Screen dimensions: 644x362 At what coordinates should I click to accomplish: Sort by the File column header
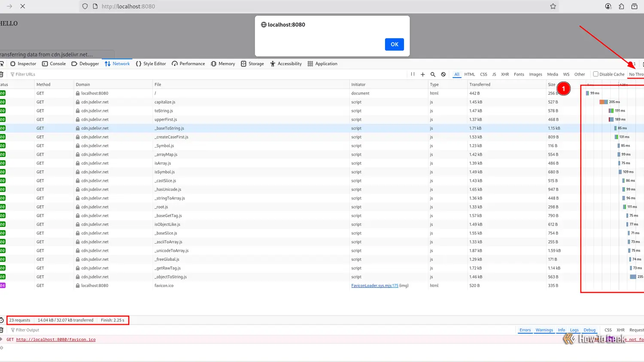click(251, 84)
